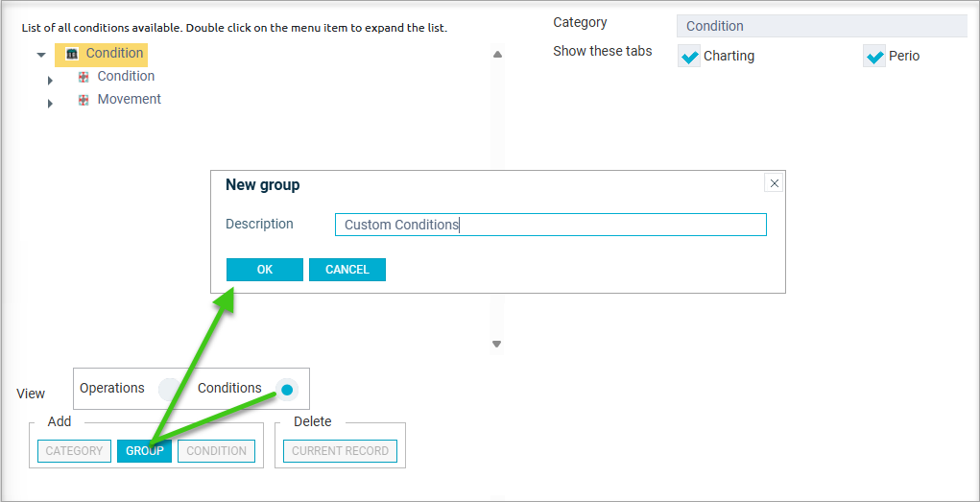Screen dimensions: 980x502
Task: Click the Operations label text
Action: [x=112, y=388]
